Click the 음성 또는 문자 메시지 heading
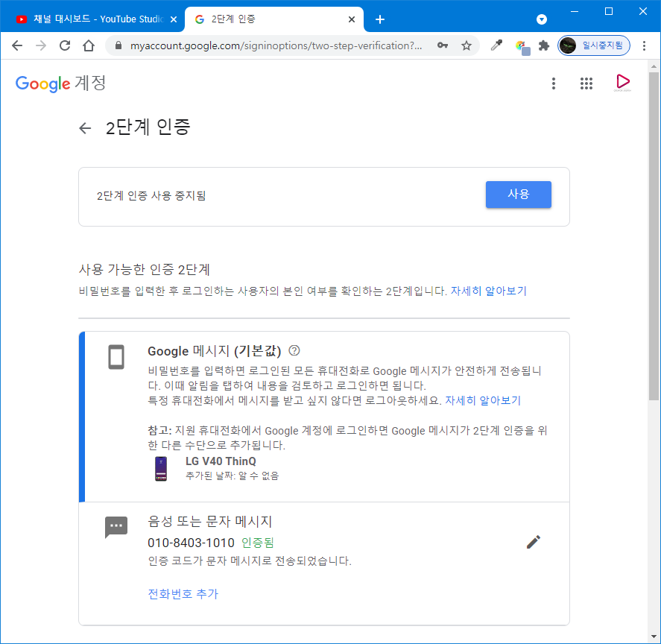Screen dimensions: 661x644 [x=210, y=522]
